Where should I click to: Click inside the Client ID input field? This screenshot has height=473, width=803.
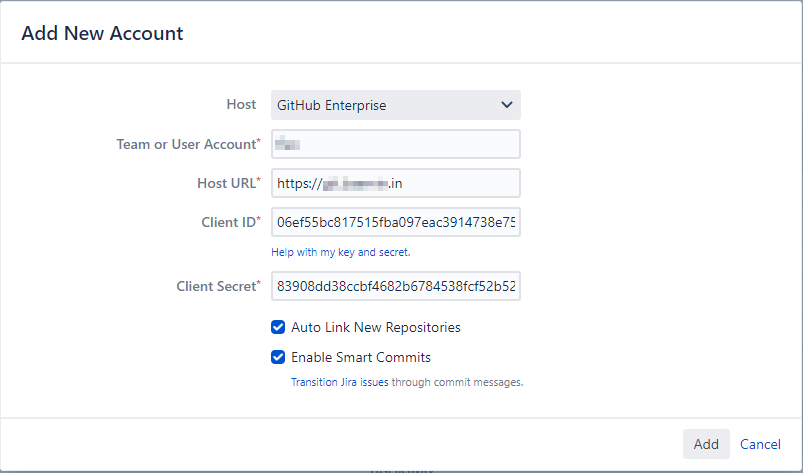395,222
